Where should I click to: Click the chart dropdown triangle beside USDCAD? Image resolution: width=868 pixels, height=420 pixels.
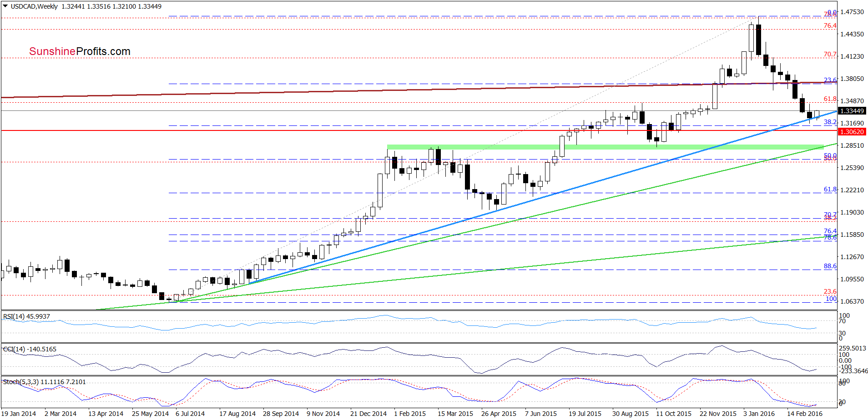coord(5,6)
